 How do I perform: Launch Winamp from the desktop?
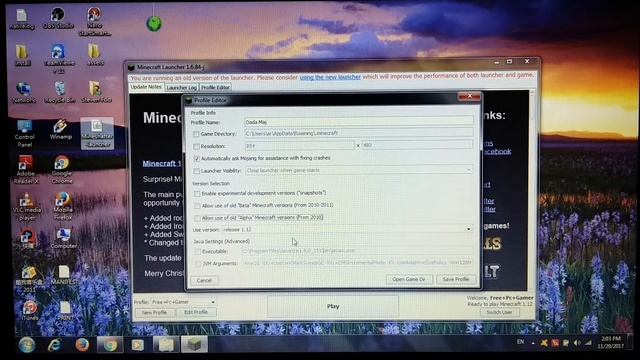[60, 129]
